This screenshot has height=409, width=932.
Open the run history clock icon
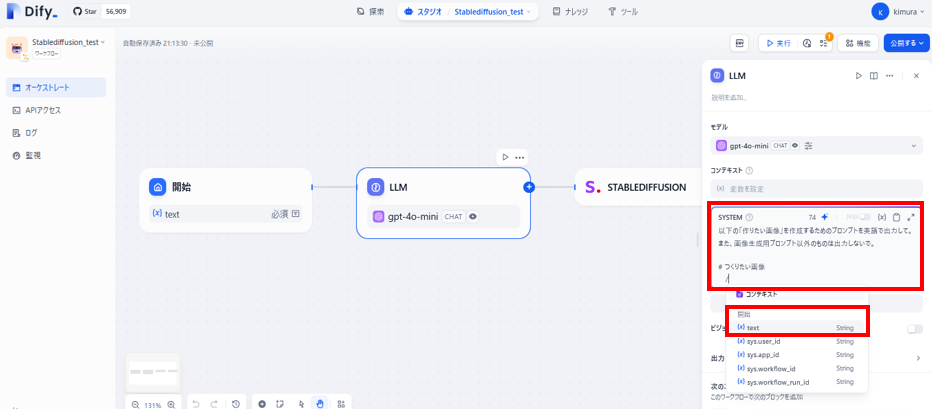807,43
